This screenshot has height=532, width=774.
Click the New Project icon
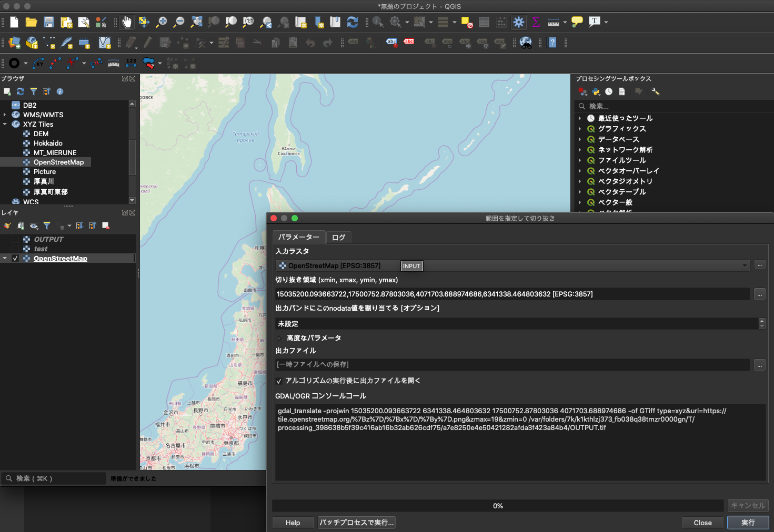coord(14,22)
